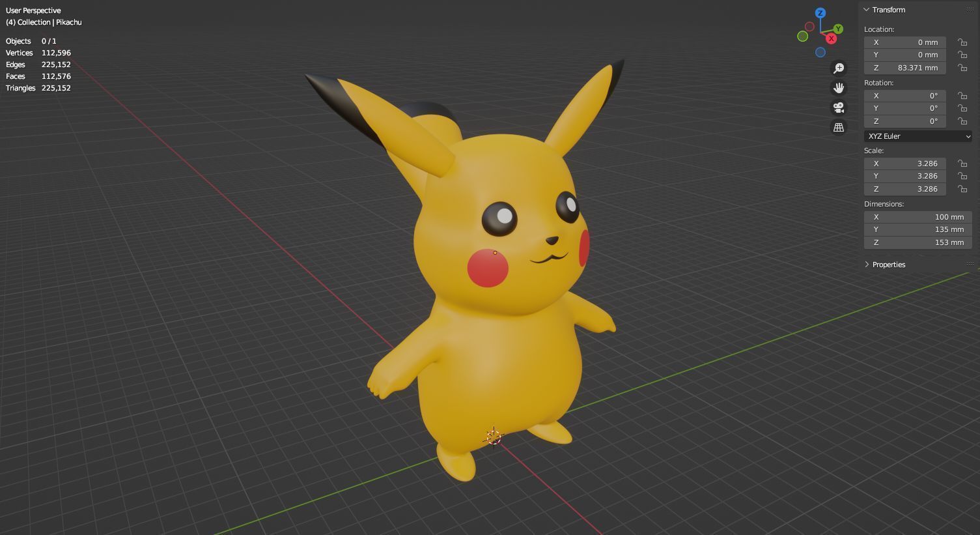Click the Transform panel drag grip dots

(x=970, y=10)
